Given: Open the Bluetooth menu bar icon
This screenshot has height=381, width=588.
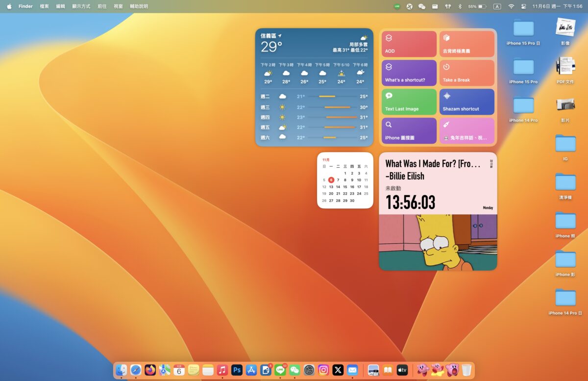Looking at the screenshot, I should [x=460, y=6].
